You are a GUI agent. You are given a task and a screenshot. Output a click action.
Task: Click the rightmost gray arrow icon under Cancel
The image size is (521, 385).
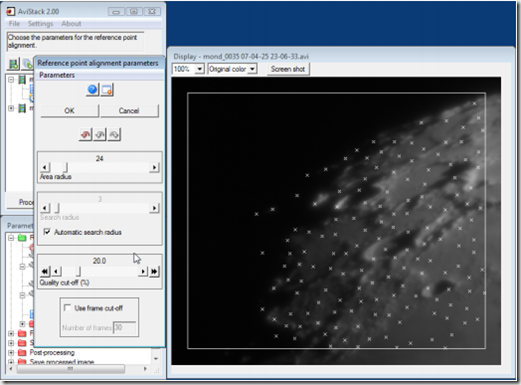click(114, 134)
